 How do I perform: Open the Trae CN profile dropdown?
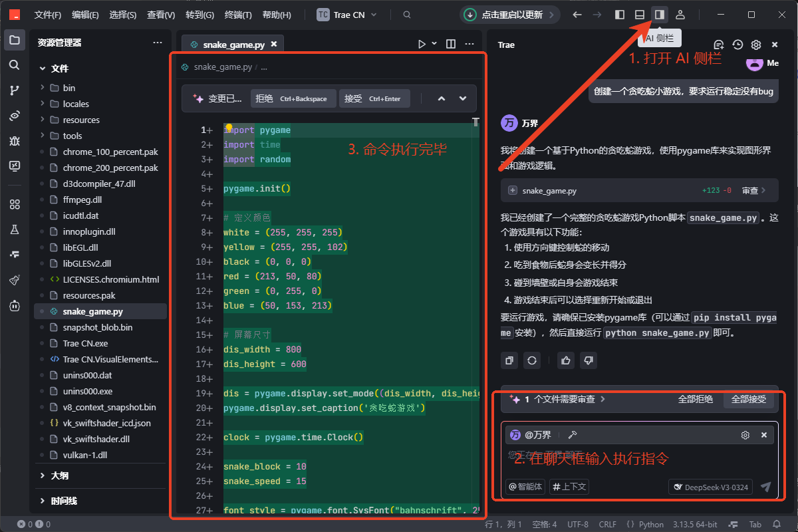347,15
